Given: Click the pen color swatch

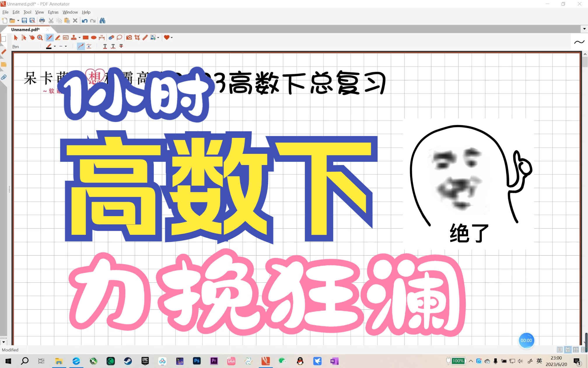Looking at the screenshot, I should coord(49,46).
